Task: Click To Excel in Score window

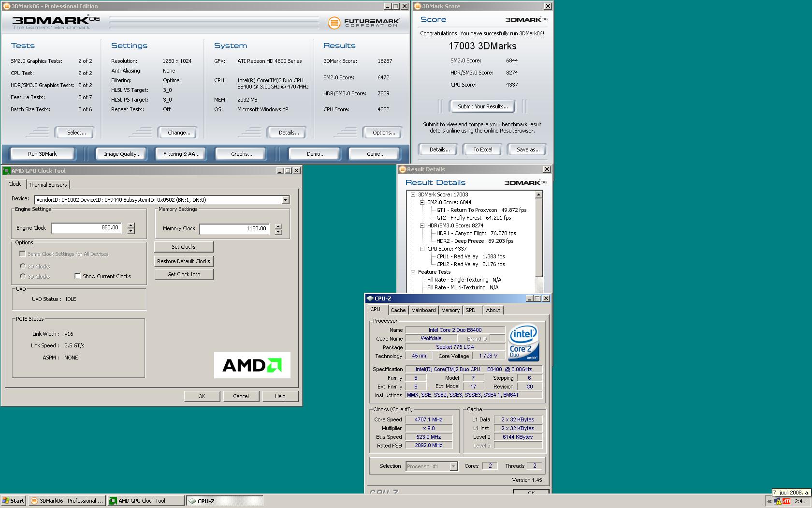Action: (x=482, y=149)
